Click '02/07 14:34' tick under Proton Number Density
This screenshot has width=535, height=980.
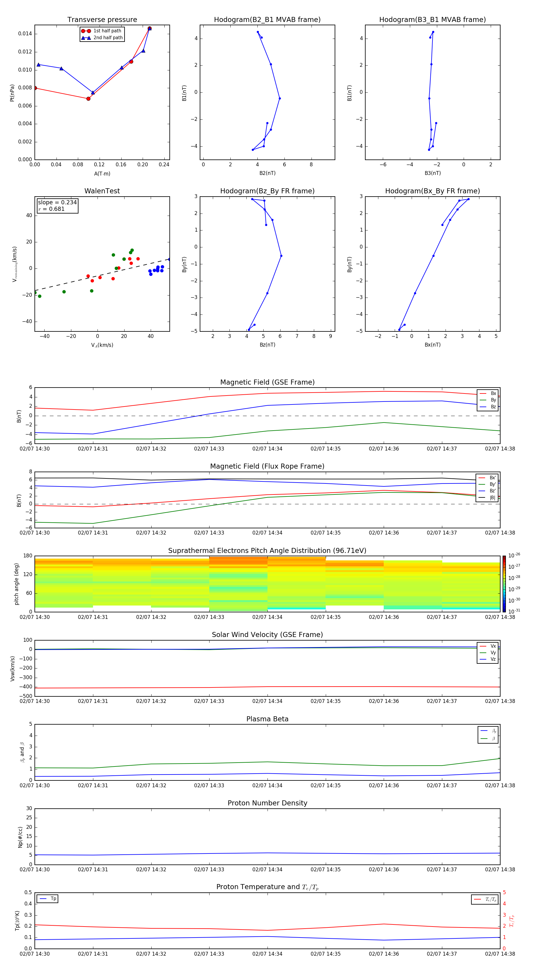tap(267, 870)
